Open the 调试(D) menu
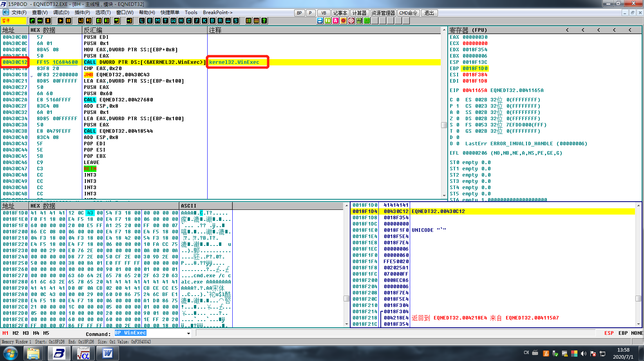 [x=61, y=13]
